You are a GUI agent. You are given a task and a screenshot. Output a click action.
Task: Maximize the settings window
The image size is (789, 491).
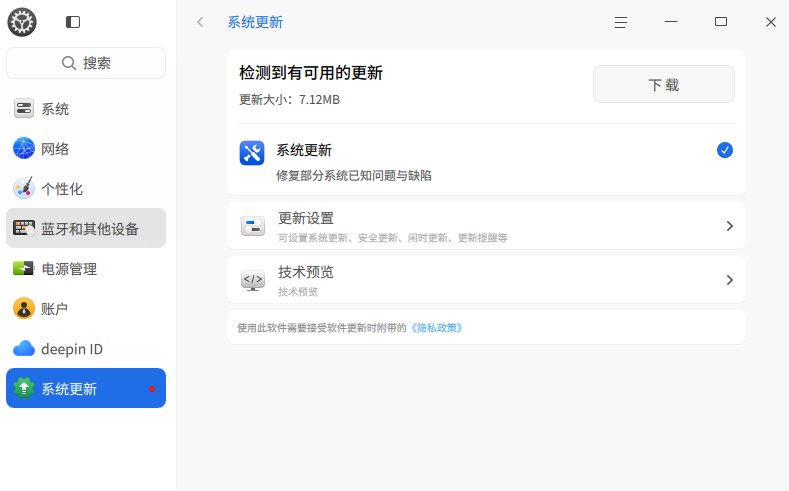[x=721, y=22]
